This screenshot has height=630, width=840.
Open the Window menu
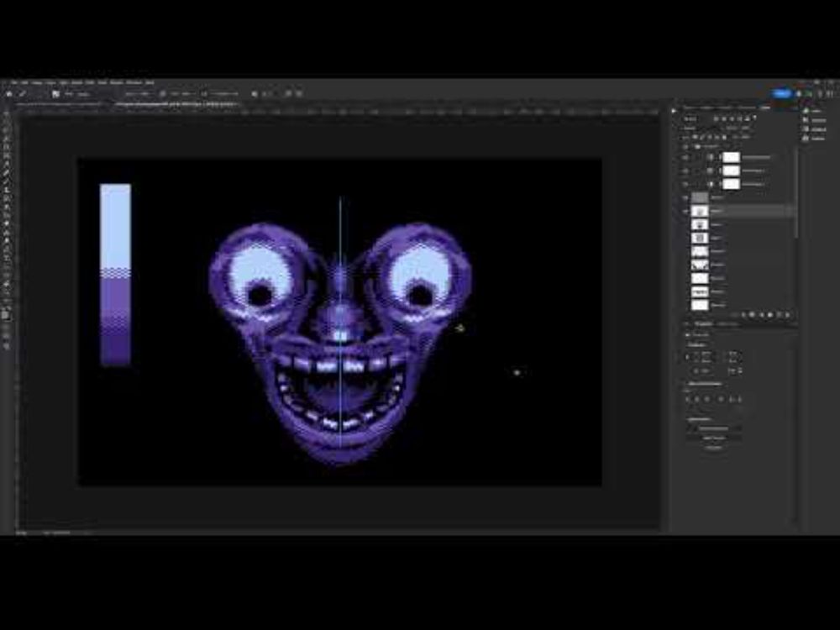pos(134,82)
